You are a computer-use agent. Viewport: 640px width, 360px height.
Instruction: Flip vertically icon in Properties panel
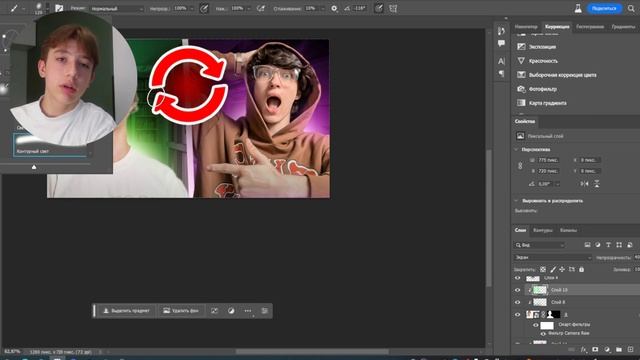[x=597, y=184]
